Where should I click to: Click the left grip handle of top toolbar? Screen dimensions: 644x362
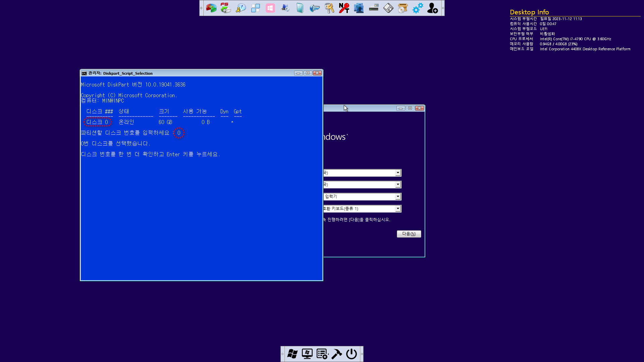[201, 8]
